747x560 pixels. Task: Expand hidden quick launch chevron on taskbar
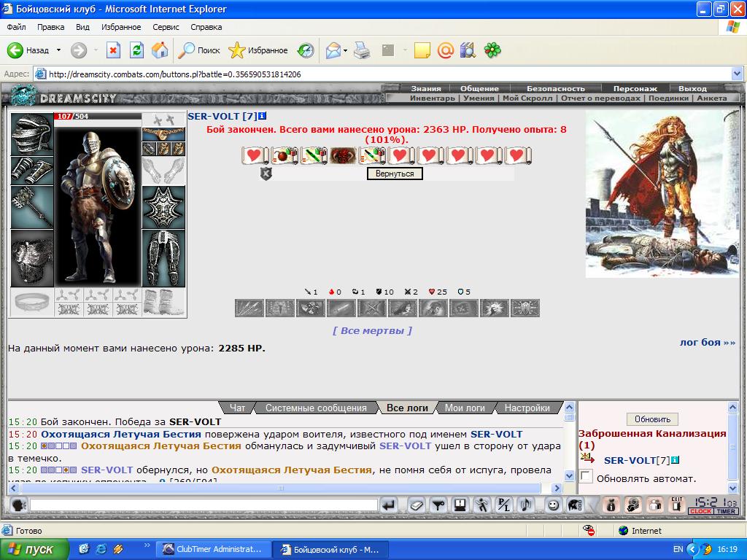point(147,545)
